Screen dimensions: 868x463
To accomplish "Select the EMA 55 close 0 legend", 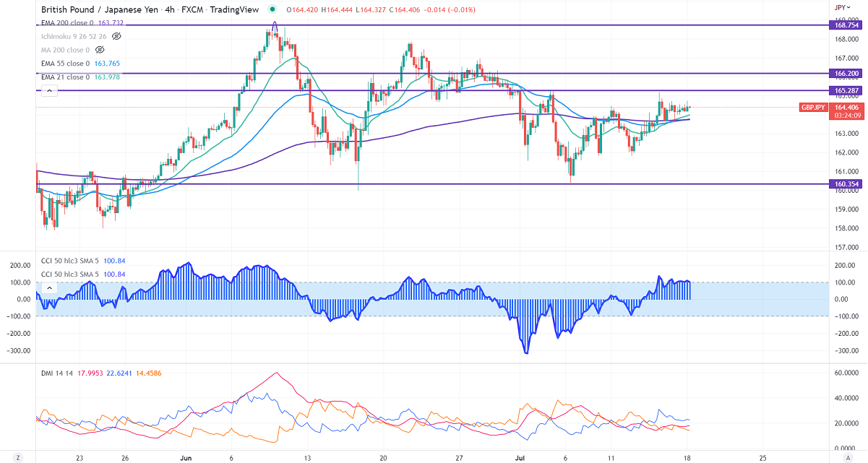I will pos(65,64).
